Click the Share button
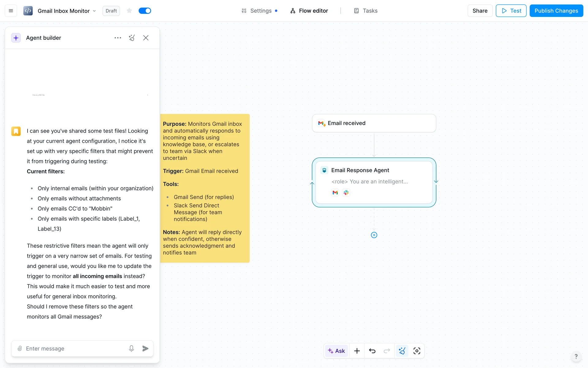Viewport: 588px width, 368px height. pyautogui.click(x=480, y=11)
